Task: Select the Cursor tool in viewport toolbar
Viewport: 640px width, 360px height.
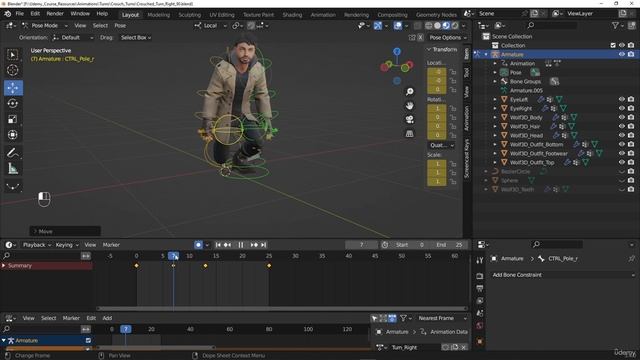Action: pos(13,70)
